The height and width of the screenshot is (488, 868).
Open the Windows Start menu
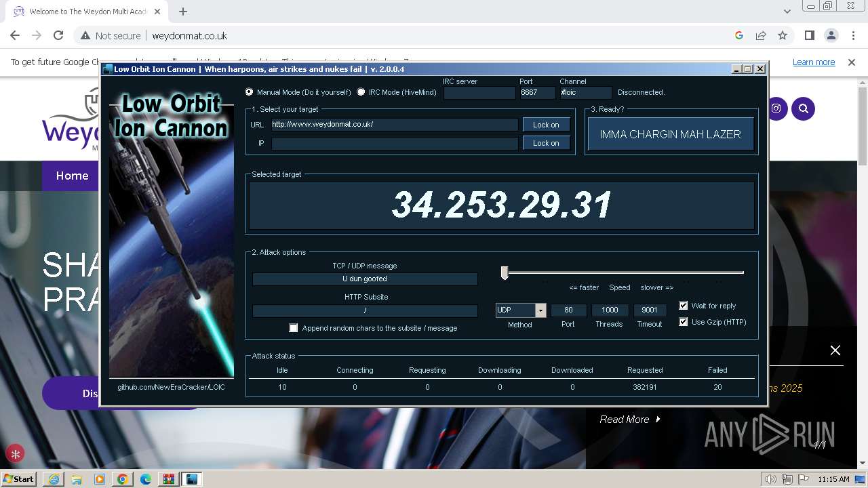[18, 479]
